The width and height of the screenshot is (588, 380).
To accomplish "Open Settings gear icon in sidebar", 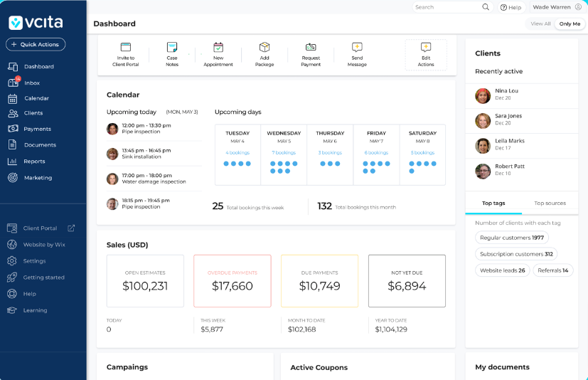I will coord(12,261).
